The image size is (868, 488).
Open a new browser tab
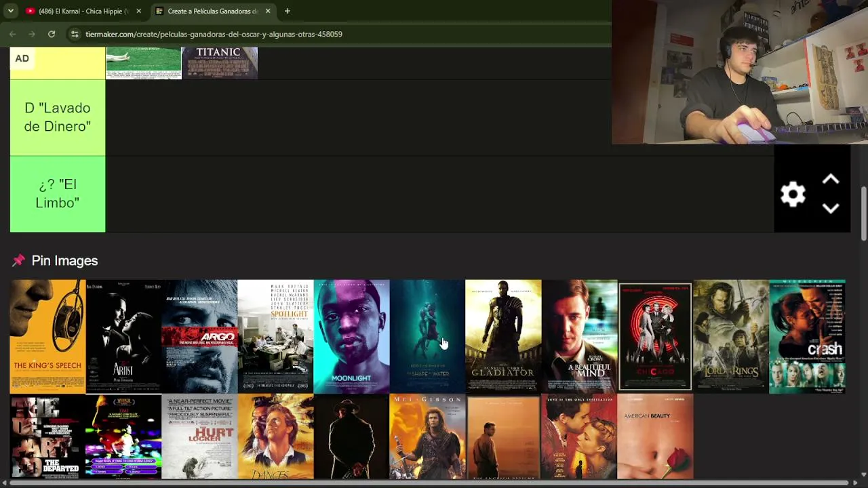288,11
